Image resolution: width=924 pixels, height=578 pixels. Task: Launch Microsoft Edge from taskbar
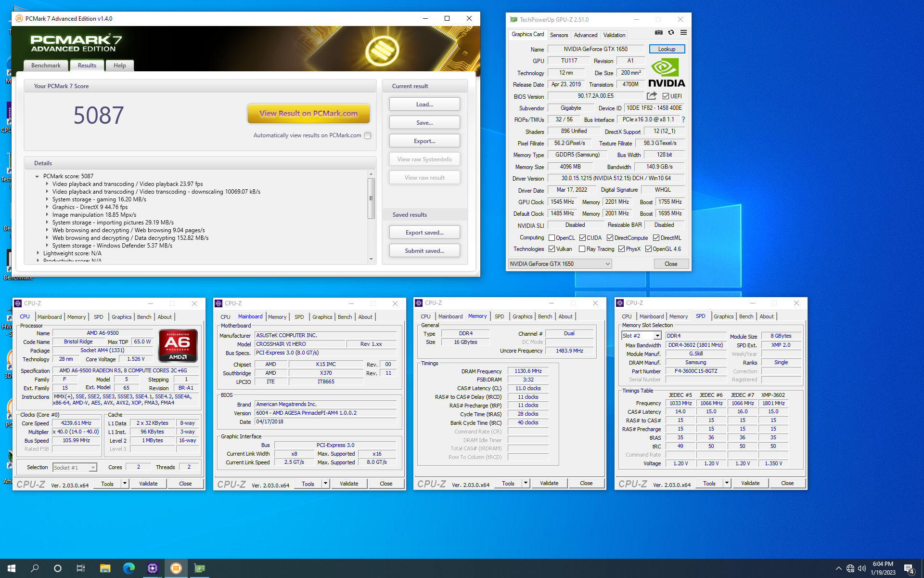[x=128, y=568]
